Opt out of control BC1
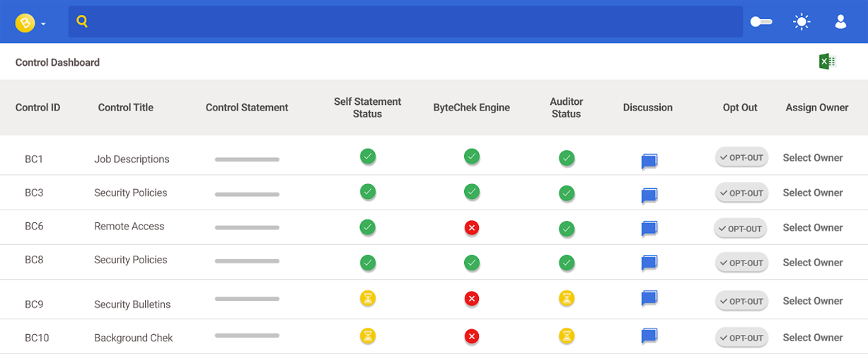 pyautogui.click(x=741, y=158)
